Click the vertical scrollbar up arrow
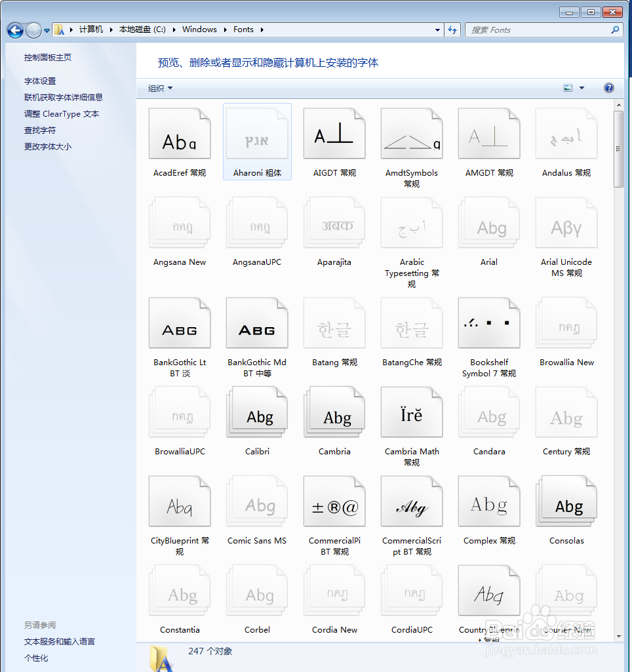 (x=618, y=105)
